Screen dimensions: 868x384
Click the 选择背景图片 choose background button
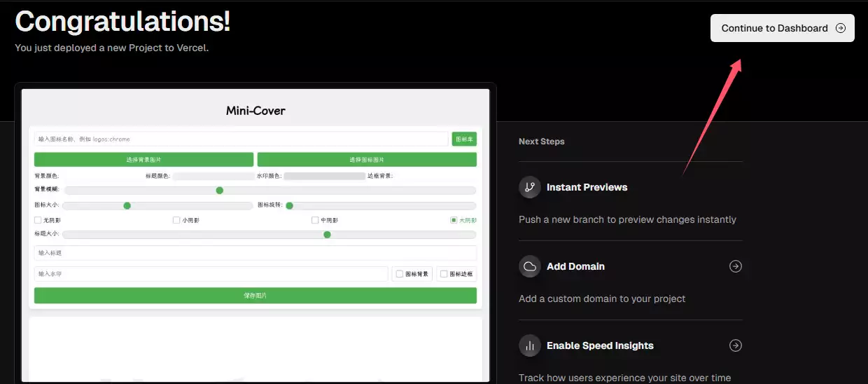pos(143,160)
